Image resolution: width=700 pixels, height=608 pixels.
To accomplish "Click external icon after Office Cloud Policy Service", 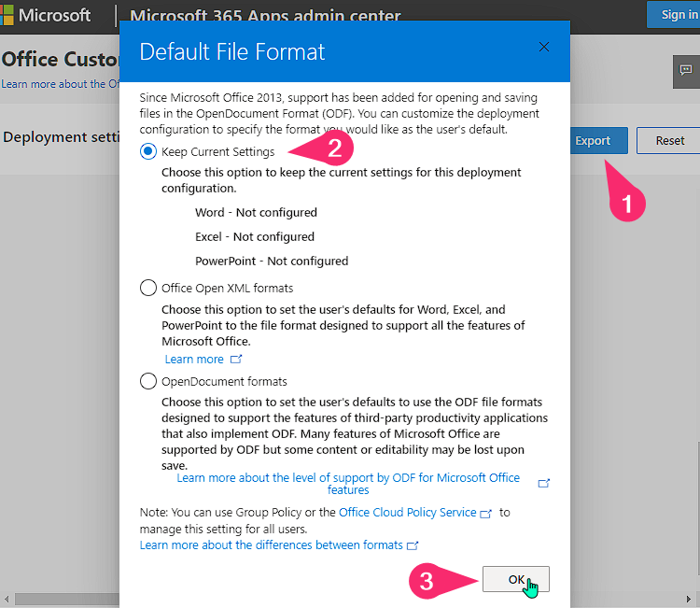I will (485, 514).
